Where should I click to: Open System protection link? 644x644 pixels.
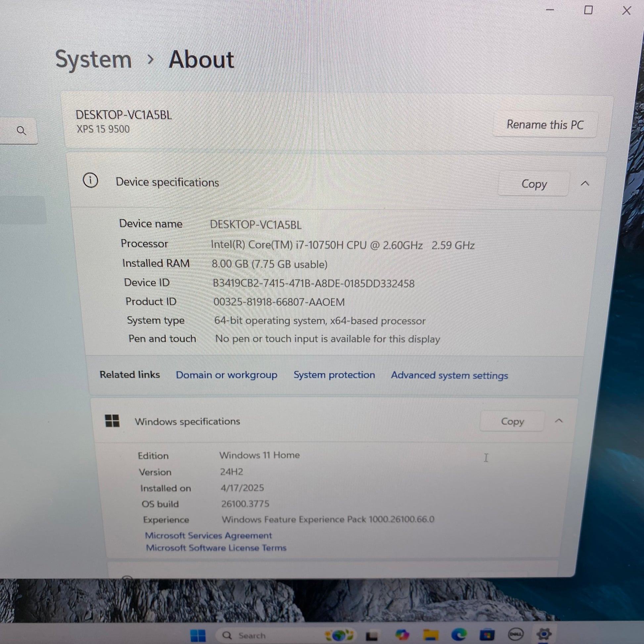(x=334, y=375)
